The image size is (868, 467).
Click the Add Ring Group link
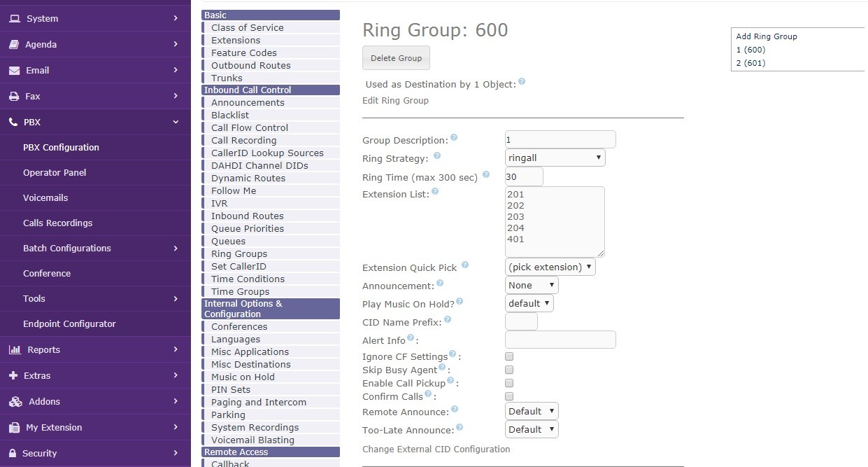pyautogui.click(x=767, y=36)
